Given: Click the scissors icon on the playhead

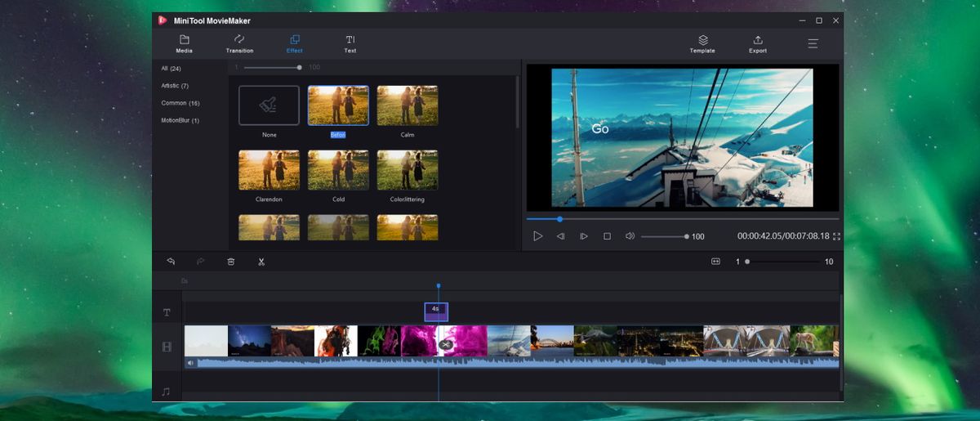Looking at the screenshot, I should pos(445,345).
